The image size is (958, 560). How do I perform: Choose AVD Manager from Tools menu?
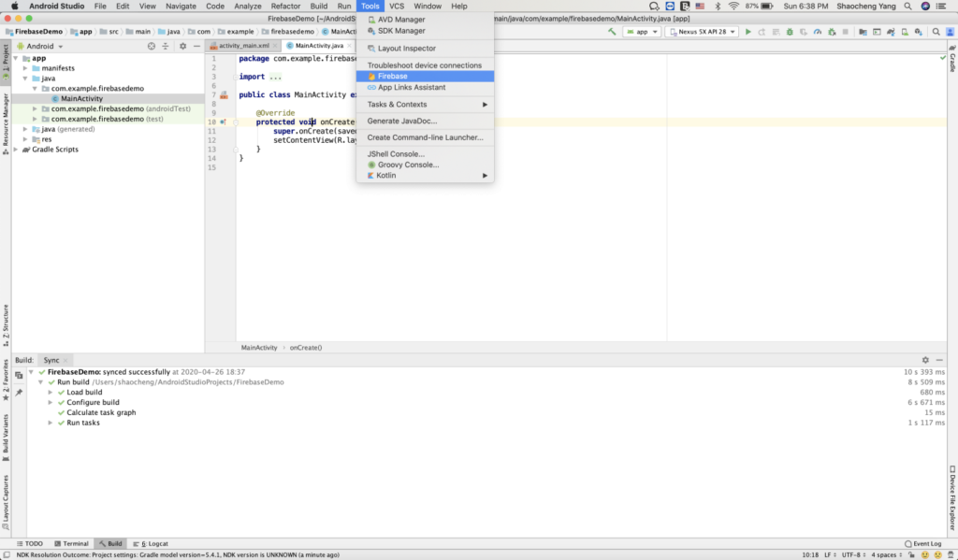[x=426, y=20]
